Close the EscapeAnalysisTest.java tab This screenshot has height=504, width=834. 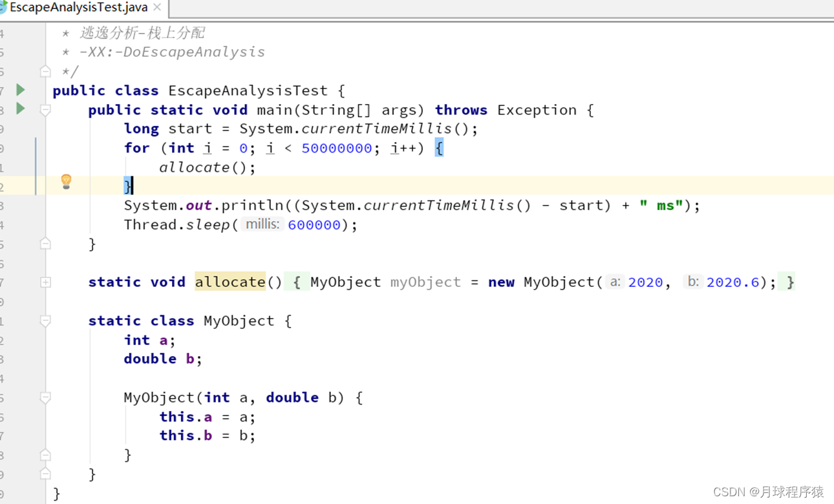pos(157,8)
